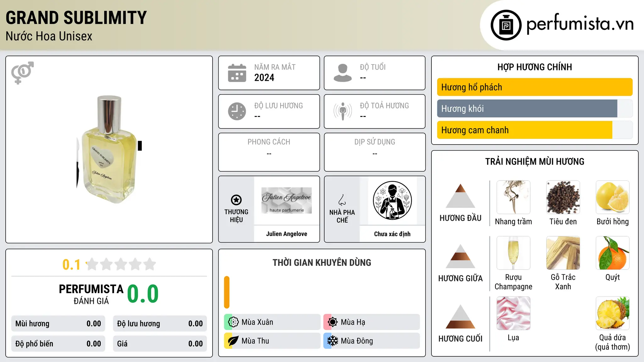Click the Phong Cách info card

(269, 152)
